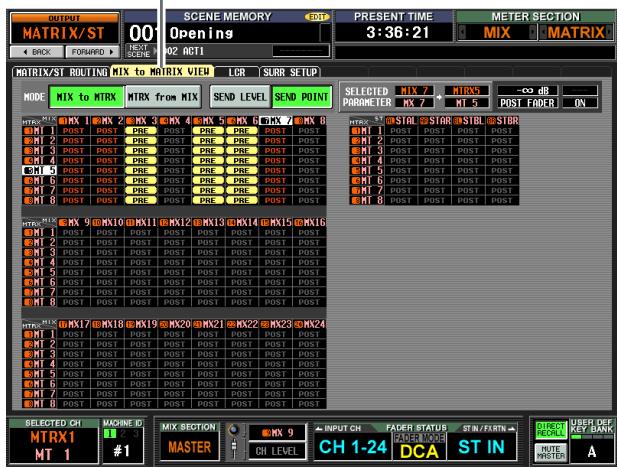617x468 pixels.
Task: Select MT 3 row header in stereo block
Action: 367,150
